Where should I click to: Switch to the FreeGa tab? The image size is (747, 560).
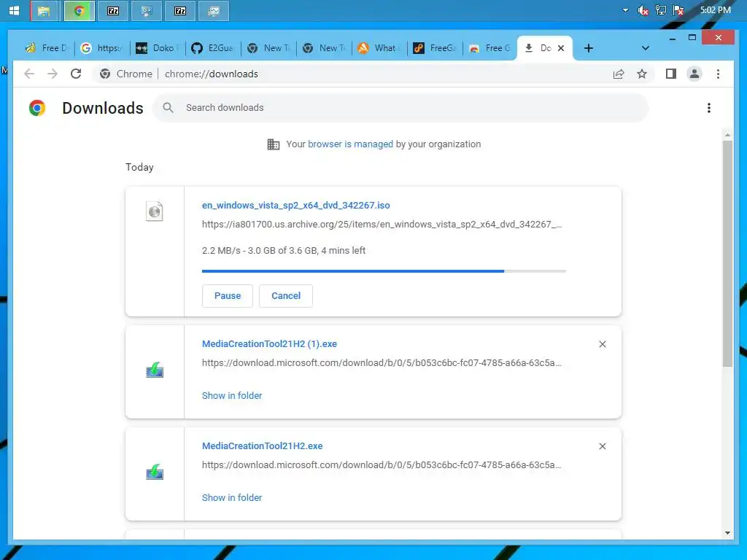(x=435, y=48)
